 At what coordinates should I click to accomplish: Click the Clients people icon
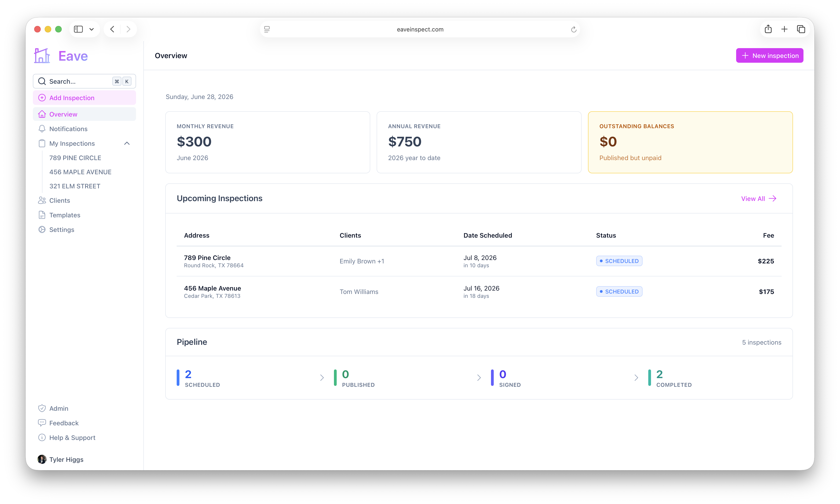pyautogui.click(x=42, y=200)
